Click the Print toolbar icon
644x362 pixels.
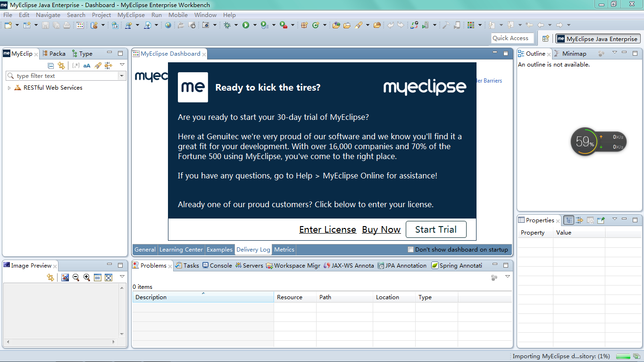67,25
